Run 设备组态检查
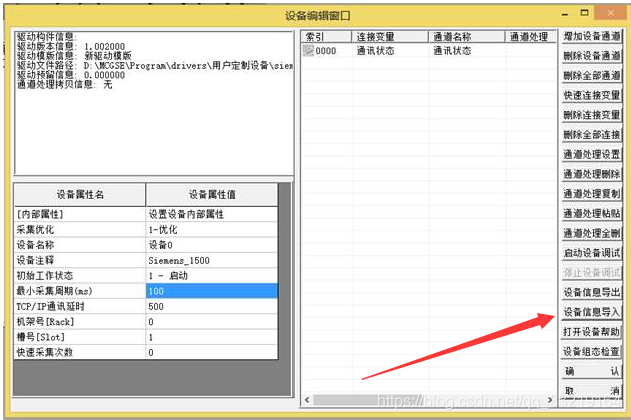 [592, 352]
